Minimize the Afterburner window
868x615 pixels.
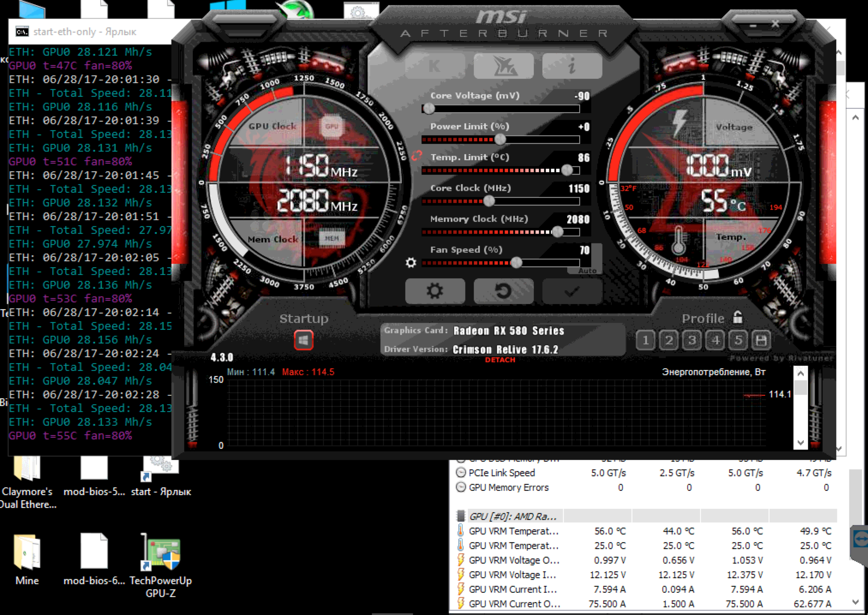pos(753,25)
